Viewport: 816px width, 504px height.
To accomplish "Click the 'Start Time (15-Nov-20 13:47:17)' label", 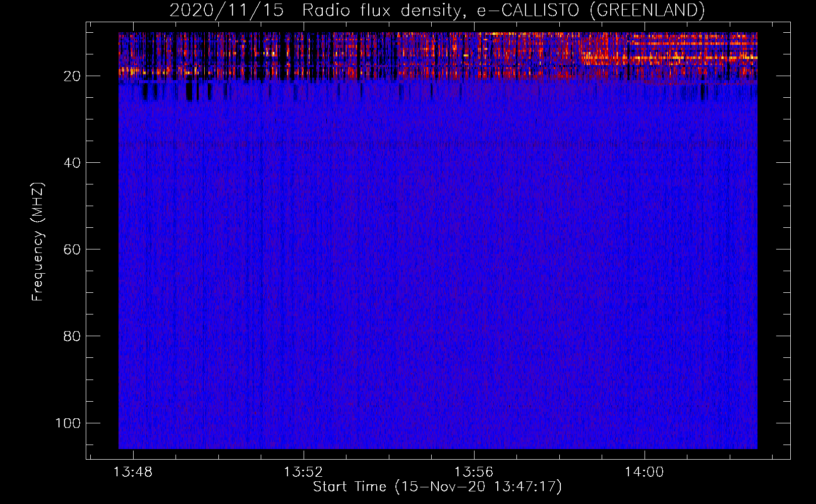I will pos(437,487).
